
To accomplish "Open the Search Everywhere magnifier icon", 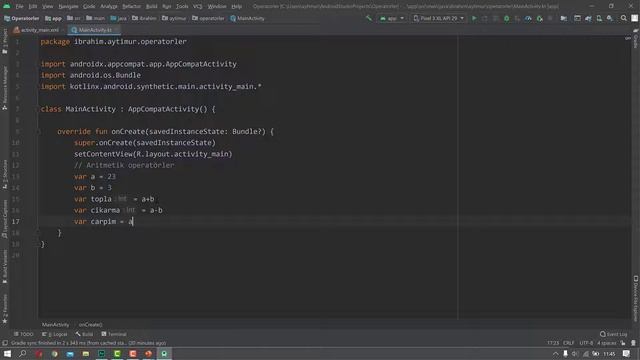I will pyautogui.click(x=624, y=18).
